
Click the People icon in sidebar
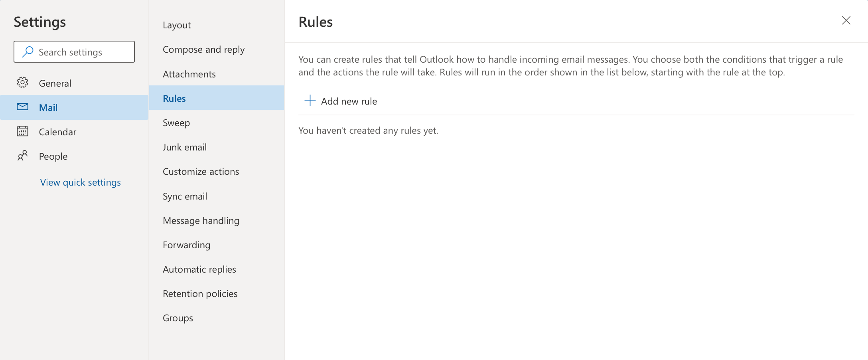(x=22, y=156)
